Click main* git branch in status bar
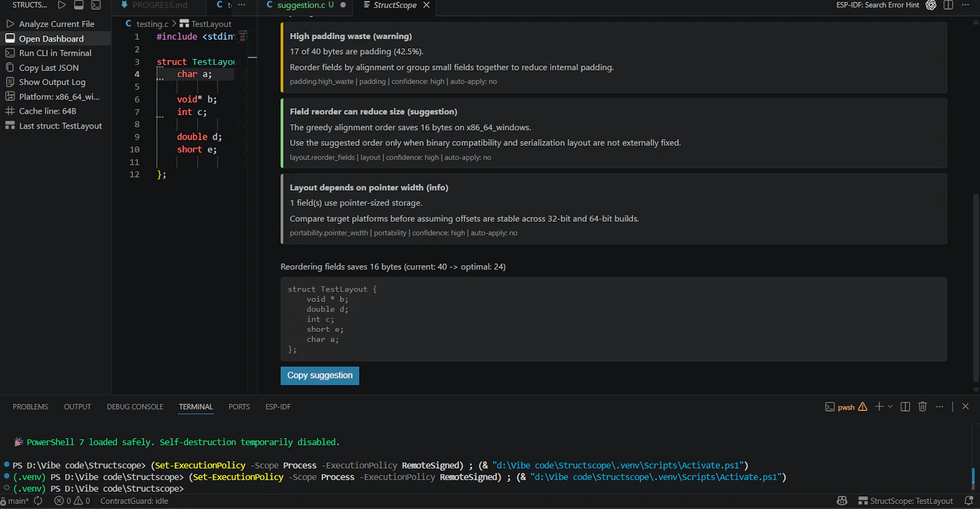The height and width of the screenshot is (509, 980). click(x=15, y=501)
